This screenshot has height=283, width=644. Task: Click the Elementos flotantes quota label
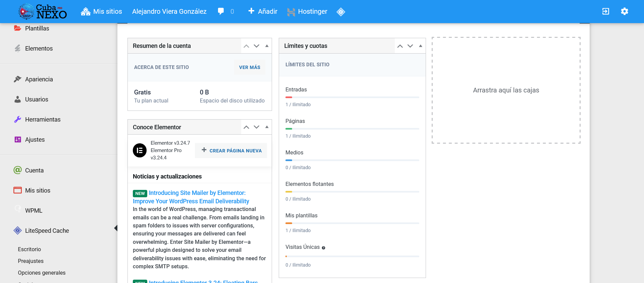pos(310,184)
